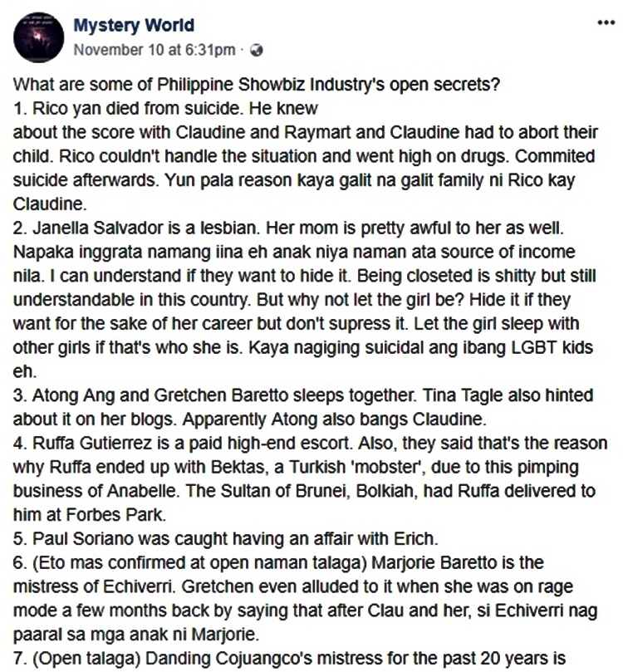
Task: Click the "November 10 at 6:31pm" timestamp
Action: (x=154, y=50)
